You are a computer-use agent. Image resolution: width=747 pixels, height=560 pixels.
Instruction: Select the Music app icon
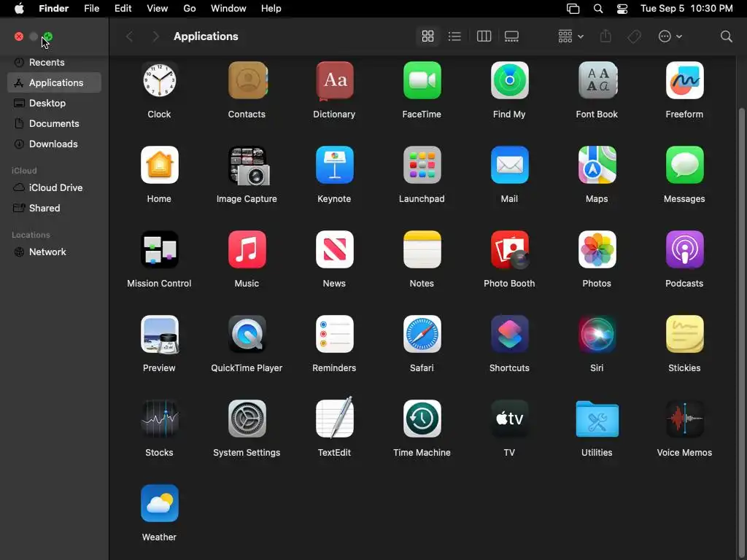pos(247,249)
